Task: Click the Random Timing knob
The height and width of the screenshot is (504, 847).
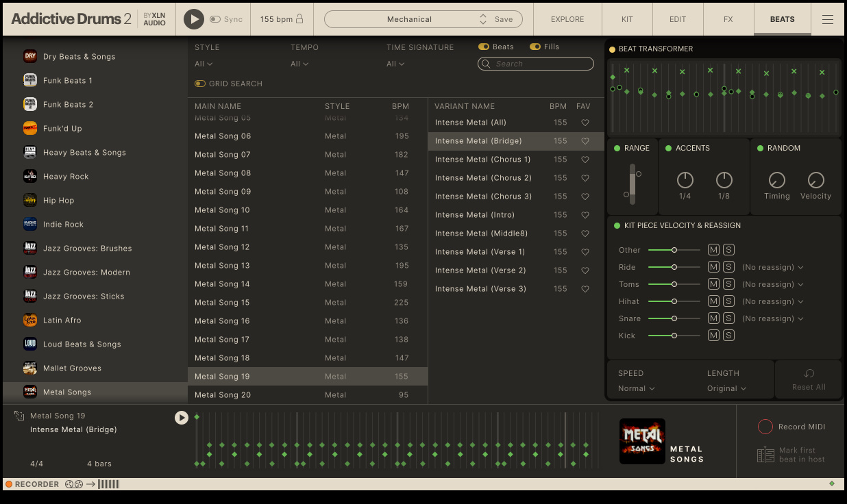Action: (777, 180)
